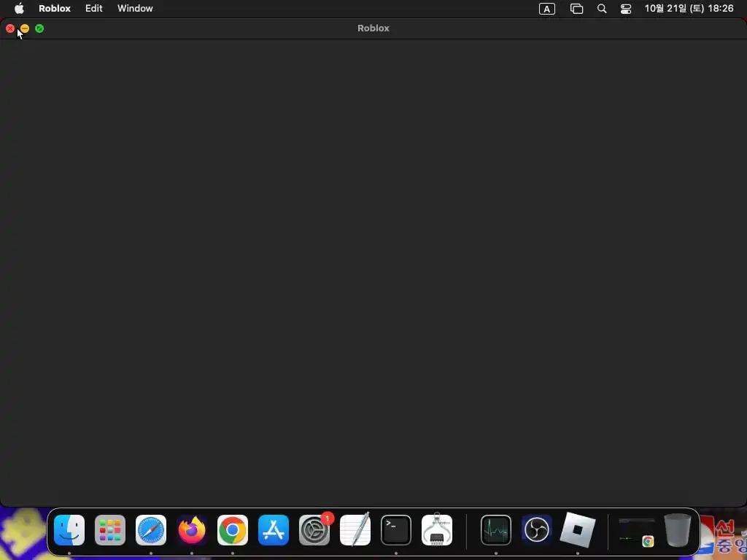This screenshot has width=747, height=560.
Task: Open System Information chip icon in Dock
Action: (x=437, y=529)
